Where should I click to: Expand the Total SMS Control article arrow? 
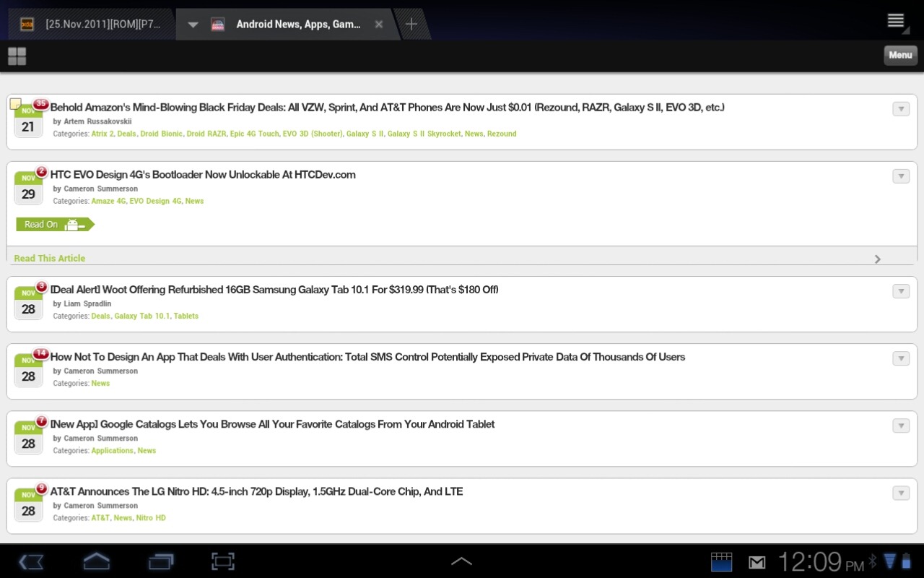coord(901,358)
